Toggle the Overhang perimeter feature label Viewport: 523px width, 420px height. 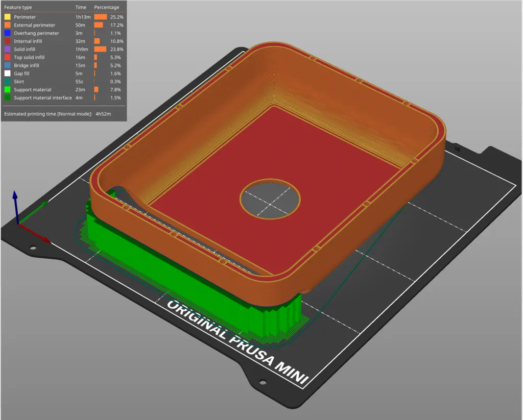point(36,33)
